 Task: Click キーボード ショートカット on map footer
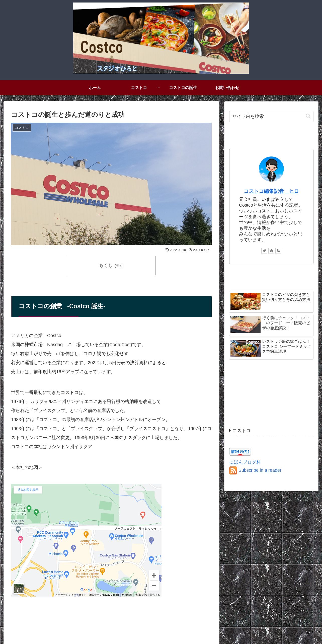click(71, 595)
